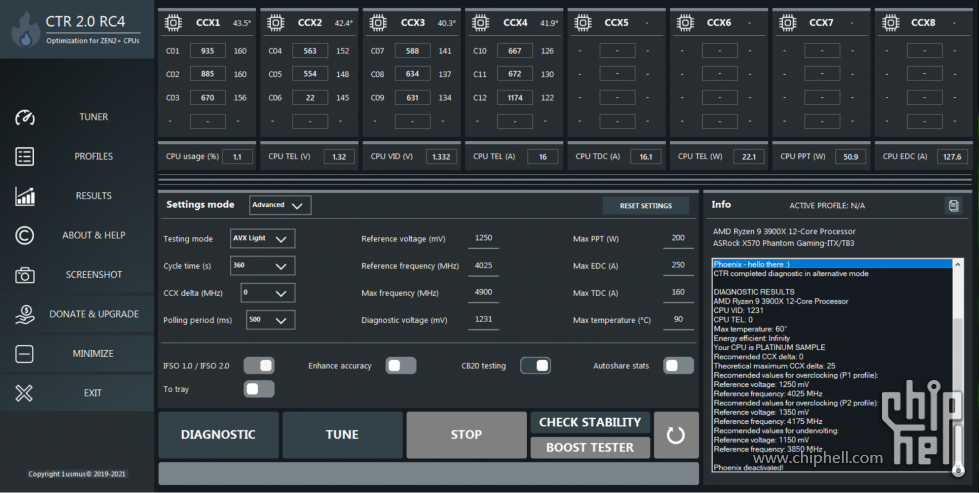Click the Profiles list icon
979x493 pixels.
click(24, 157)
